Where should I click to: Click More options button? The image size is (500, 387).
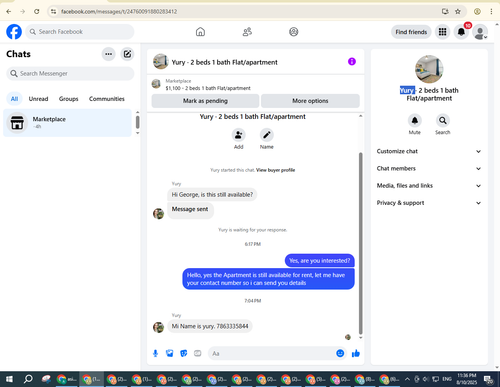pyautogui.click(x=310, y=101)
